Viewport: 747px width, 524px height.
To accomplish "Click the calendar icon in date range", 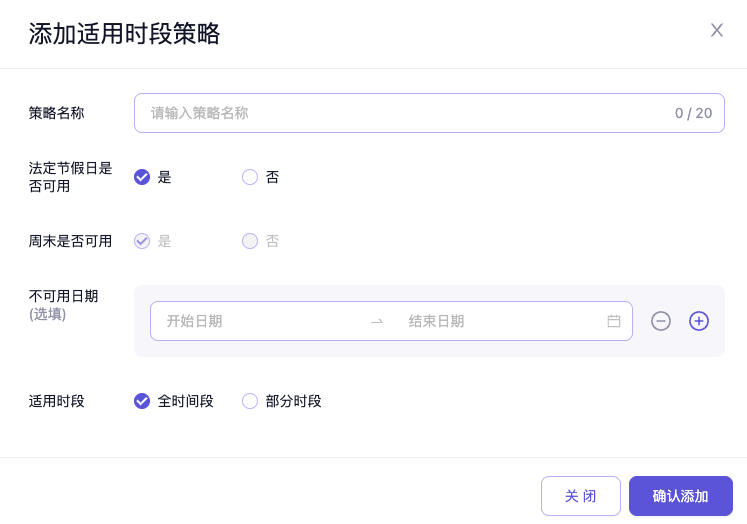I will pyautogui.click(x=614, y=321).
